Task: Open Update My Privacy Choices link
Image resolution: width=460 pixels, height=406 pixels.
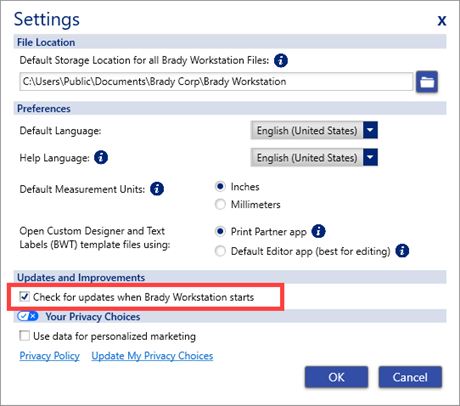Action: 152,356
